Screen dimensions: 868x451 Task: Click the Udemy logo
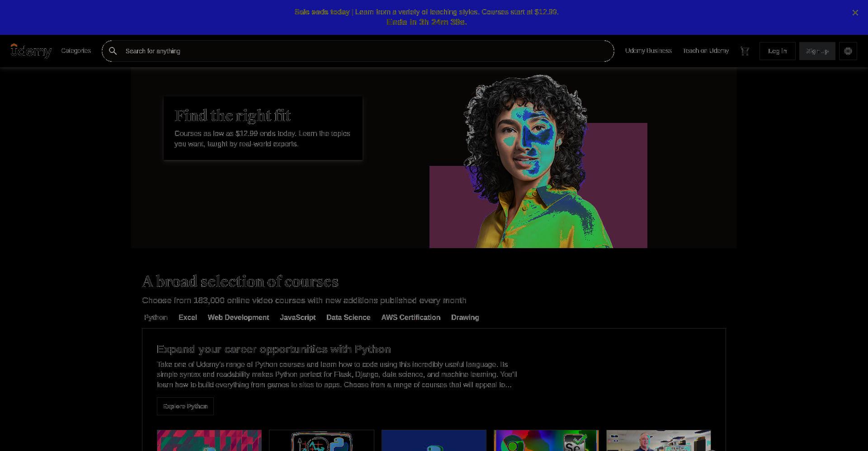tap(31, 51)
